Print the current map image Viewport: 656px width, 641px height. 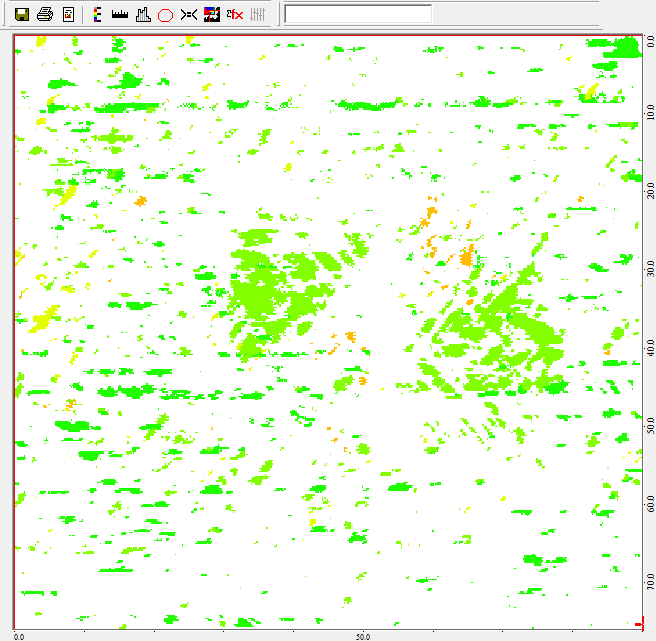pos(45,15)
